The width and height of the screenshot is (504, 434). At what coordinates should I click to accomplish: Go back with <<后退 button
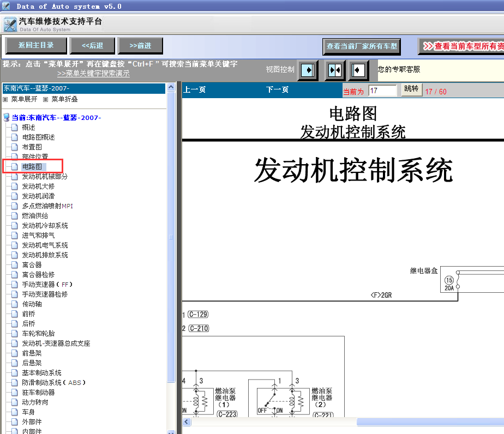(x=92, y=46)
